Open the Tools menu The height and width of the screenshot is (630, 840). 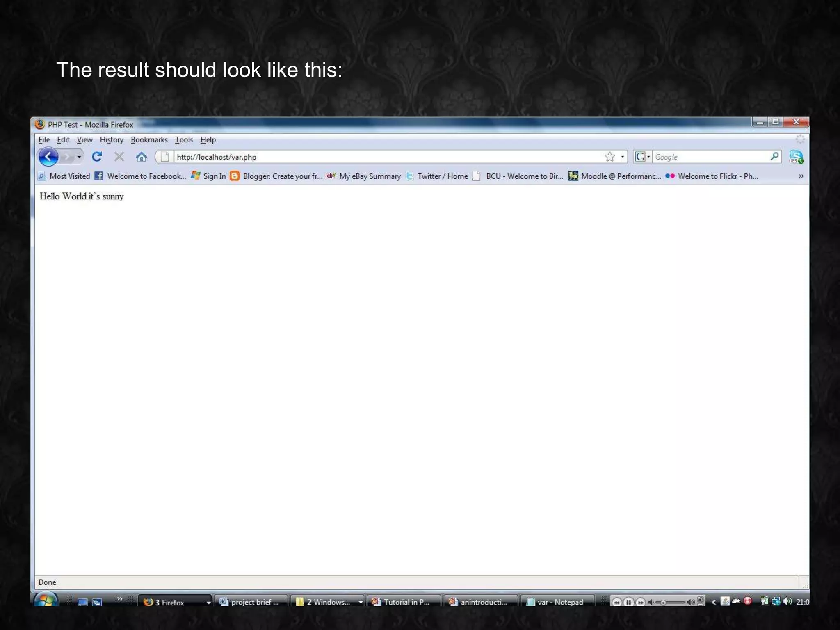coord(183,140)
